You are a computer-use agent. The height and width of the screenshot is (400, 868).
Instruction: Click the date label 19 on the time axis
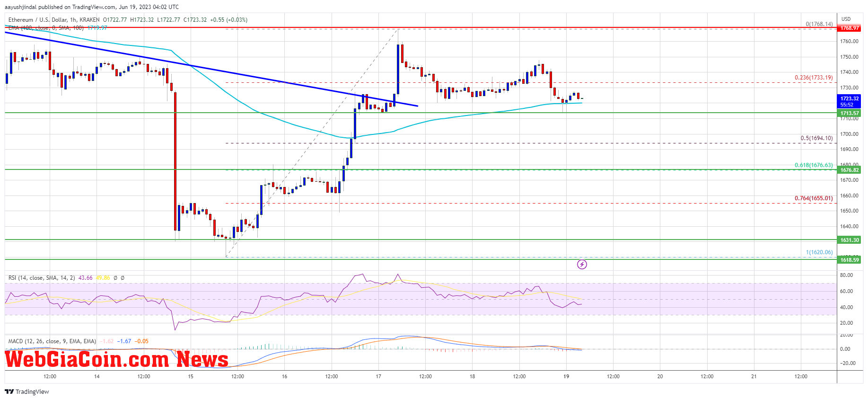pos(566,377)
